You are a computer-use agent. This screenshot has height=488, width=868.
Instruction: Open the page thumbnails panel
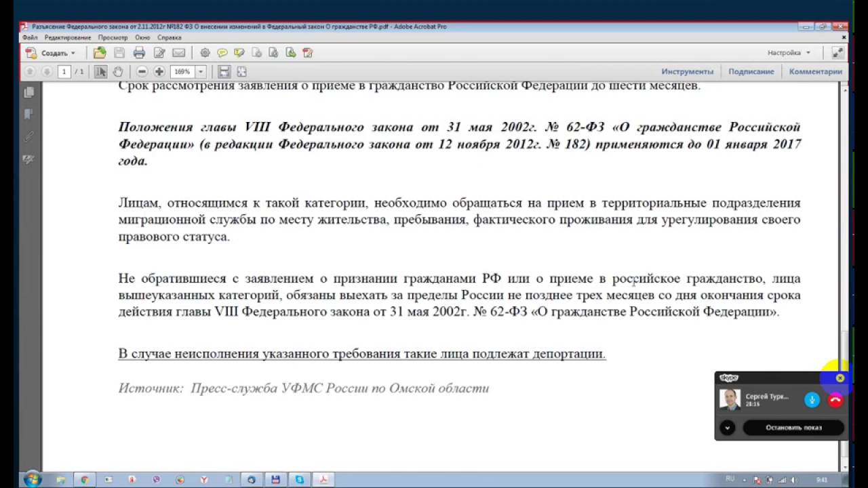[x=28, y=92]
